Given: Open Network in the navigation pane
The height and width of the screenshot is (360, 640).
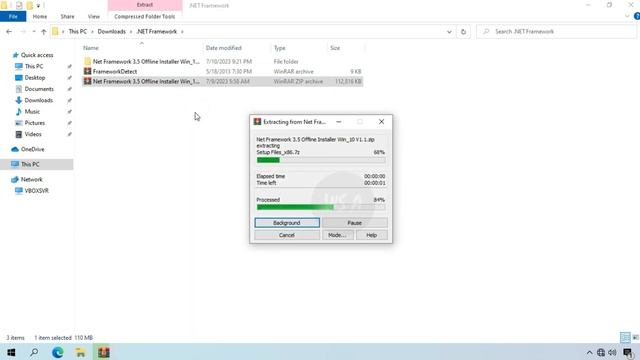Looking at the screenshot, I should click(x=31, y=179).
